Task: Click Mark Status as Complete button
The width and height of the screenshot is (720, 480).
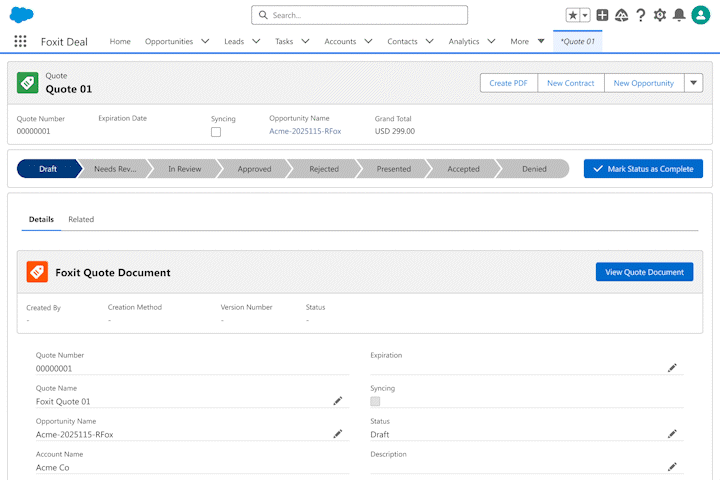Action: pyautogui.click(x=643, y=169)
